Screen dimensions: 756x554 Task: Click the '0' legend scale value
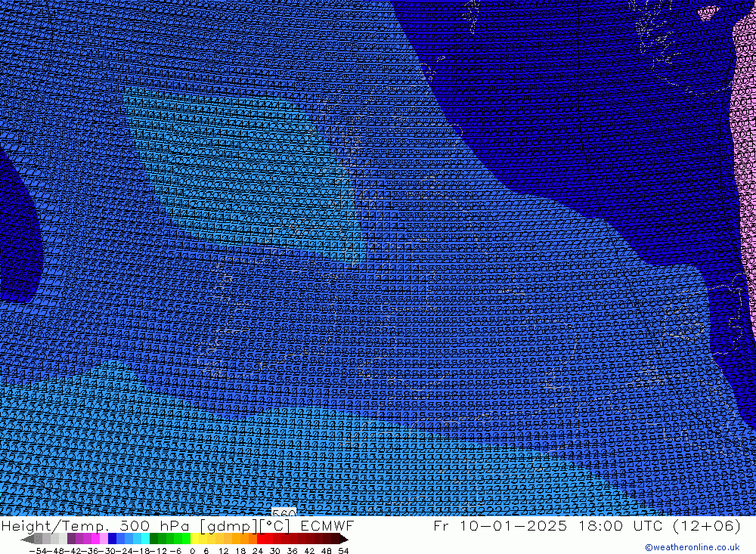pyautogui.click(x=192, y=551)
